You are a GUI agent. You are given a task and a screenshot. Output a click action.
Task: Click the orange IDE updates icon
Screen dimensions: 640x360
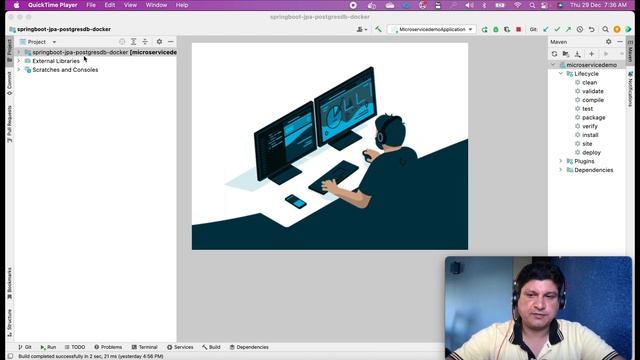[617, 29]
